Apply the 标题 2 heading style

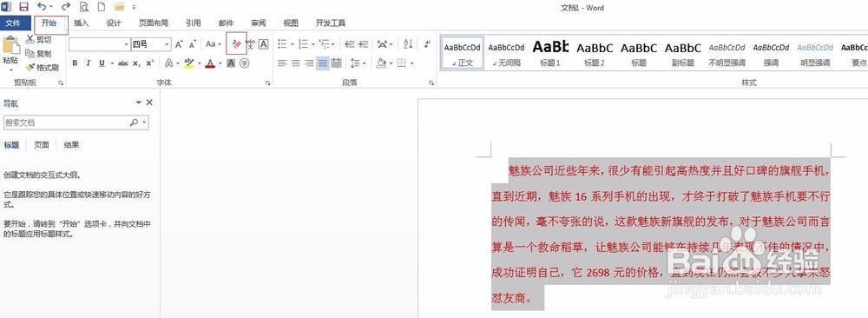pos(595,53)
